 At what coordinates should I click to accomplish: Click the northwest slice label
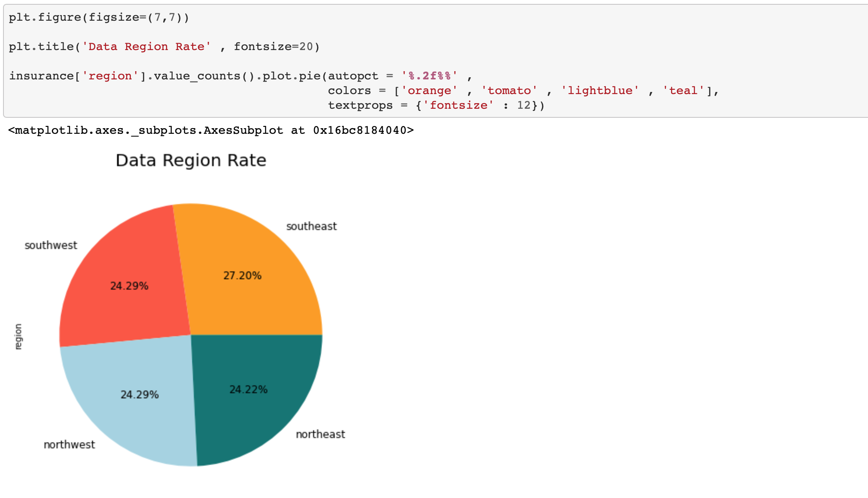tap(69, 445)
